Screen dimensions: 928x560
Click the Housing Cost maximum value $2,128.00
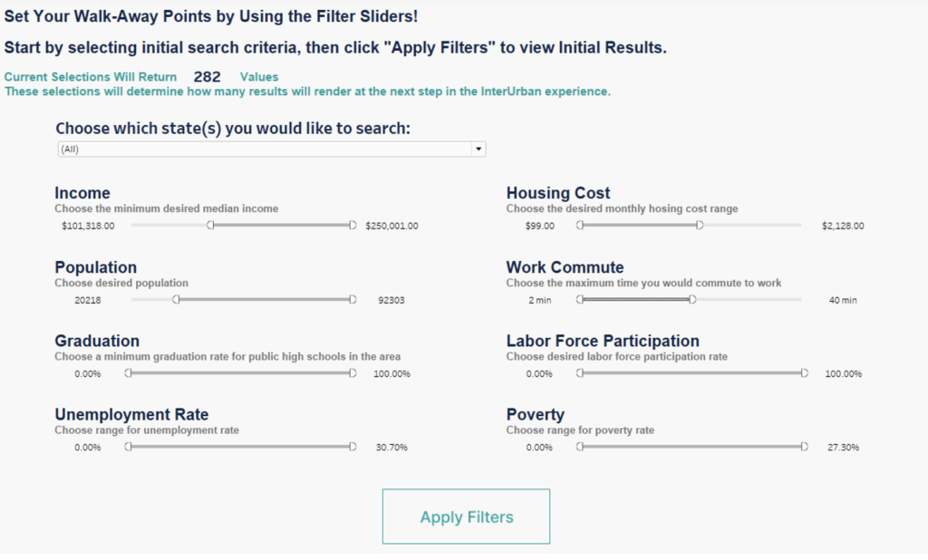tap(843, 227)
